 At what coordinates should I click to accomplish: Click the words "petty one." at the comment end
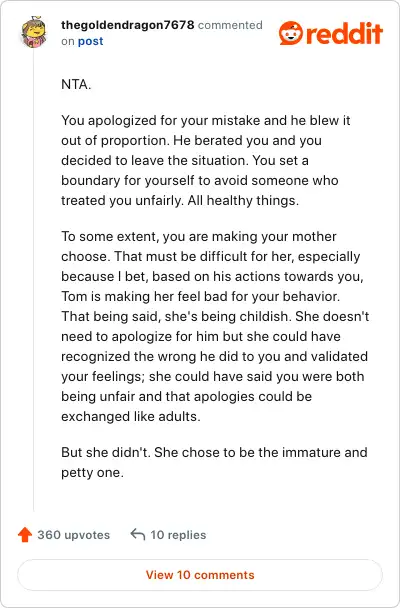coord(92,472)
